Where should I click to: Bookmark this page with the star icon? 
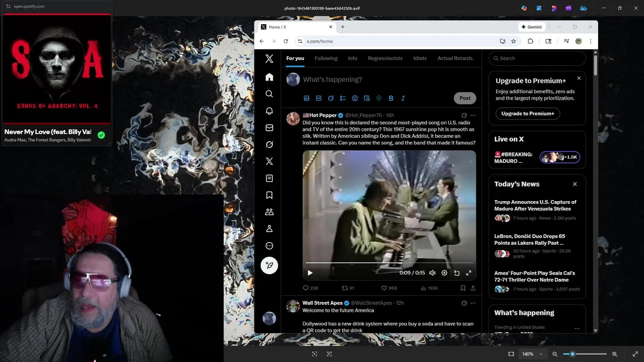(x=513, y=41)
